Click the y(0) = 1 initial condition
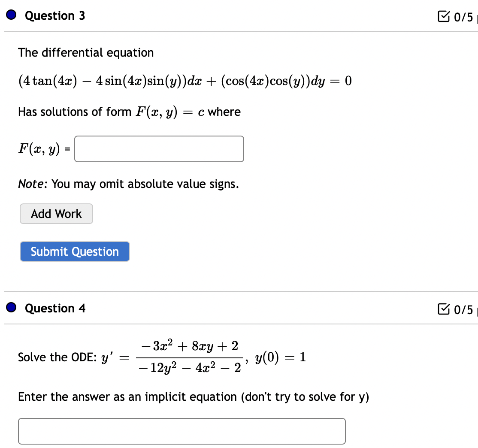The image size is (478, 448). [x=280, y=357]
